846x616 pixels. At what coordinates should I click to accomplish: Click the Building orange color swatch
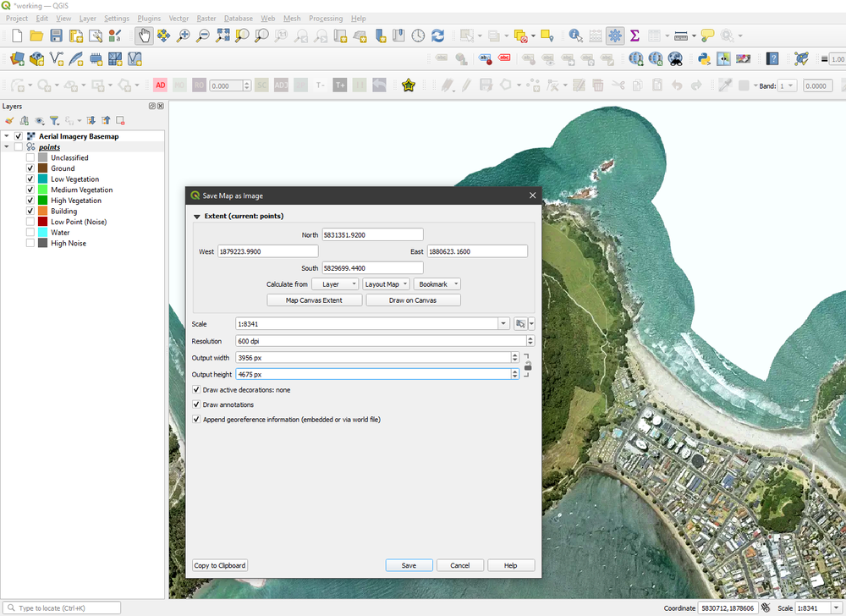(42, 211)
